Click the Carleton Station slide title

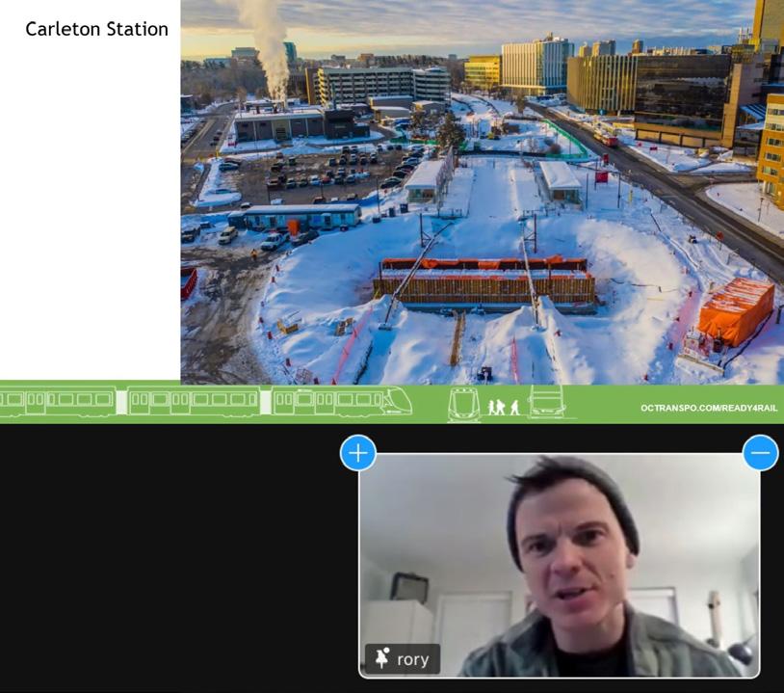[x=96, y=29]
